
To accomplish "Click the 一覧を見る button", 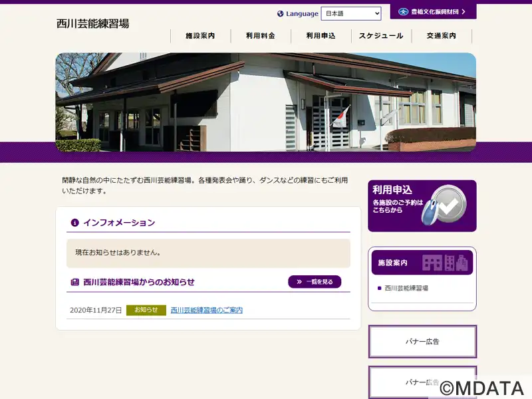I will (315, 281).
